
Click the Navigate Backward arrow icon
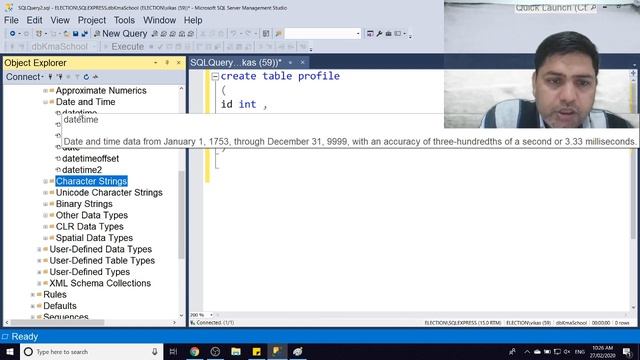pos(13,33)
